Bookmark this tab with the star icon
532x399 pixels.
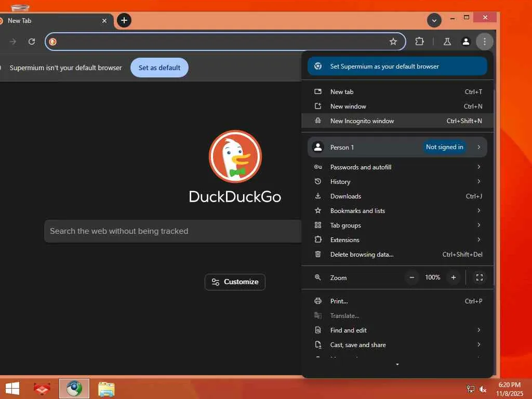[393, 42]
